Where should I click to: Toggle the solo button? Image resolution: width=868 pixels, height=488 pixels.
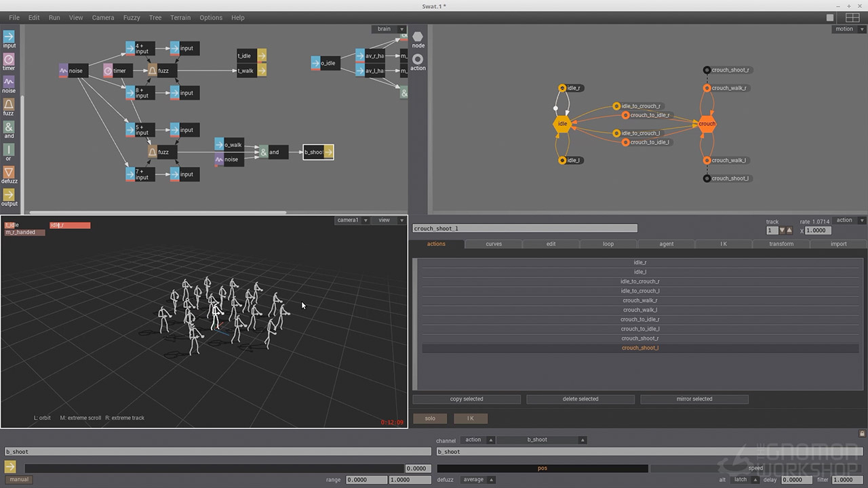[x=430, y=418]
